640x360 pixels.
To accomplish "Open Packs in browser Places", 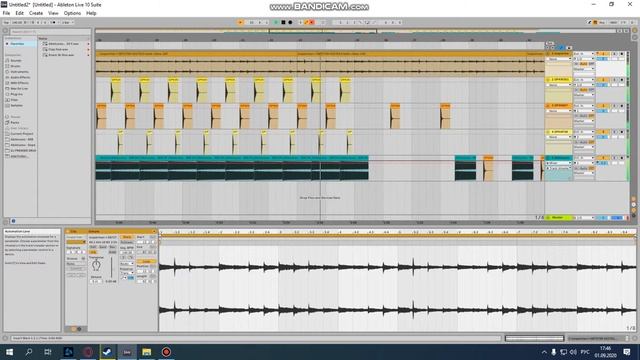I will pos(15,122).
